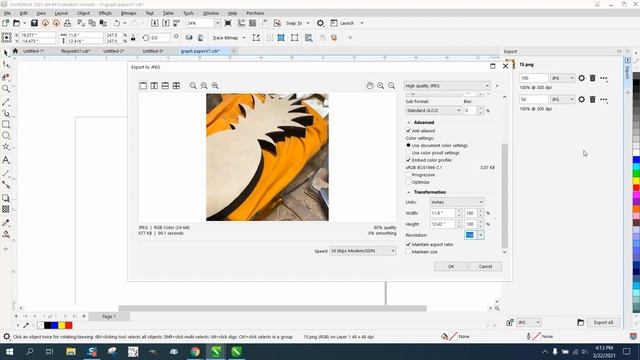Choose side-by-side two-pane preview layout in dialog
The height and width of the screenshot is (360, 640).
[154, 86]
